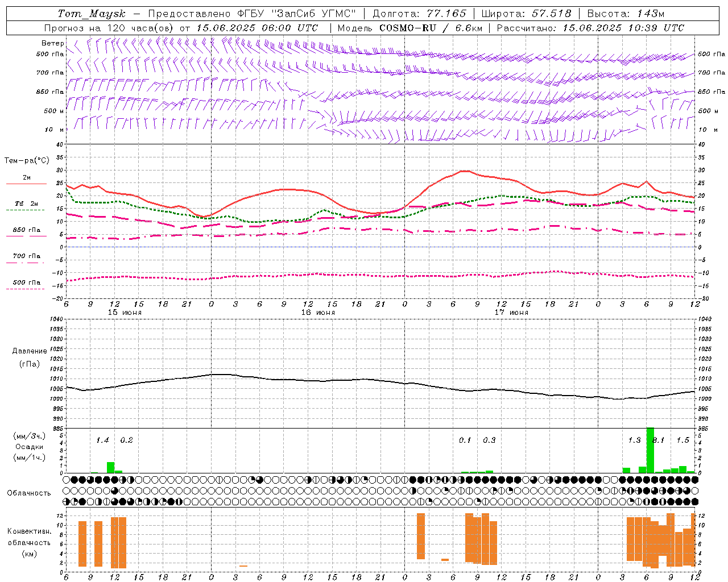The height and width of the screenshot is (582, 728).
Task: Click the dotted 500 гПа temperature legend line
Action: [x=25, y=289]
